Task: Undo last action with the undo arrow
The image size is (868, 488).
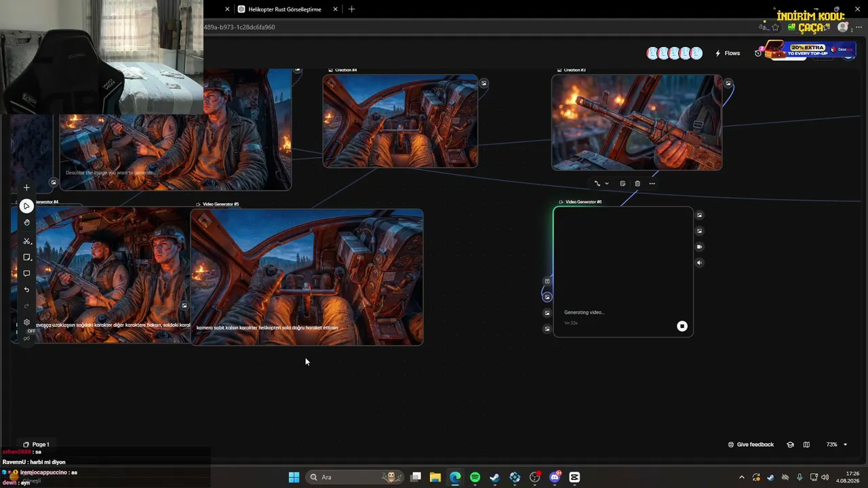Action: point(26,290)
